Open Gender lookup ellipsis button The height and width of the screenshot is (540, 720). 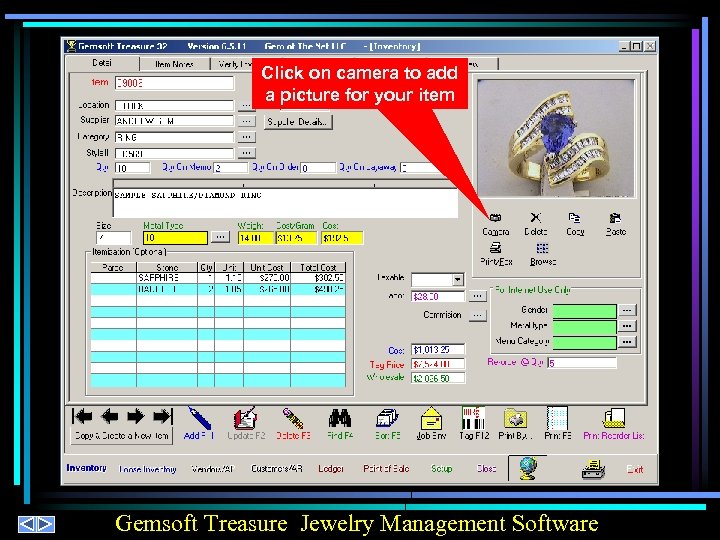click(x=627, y=310)
